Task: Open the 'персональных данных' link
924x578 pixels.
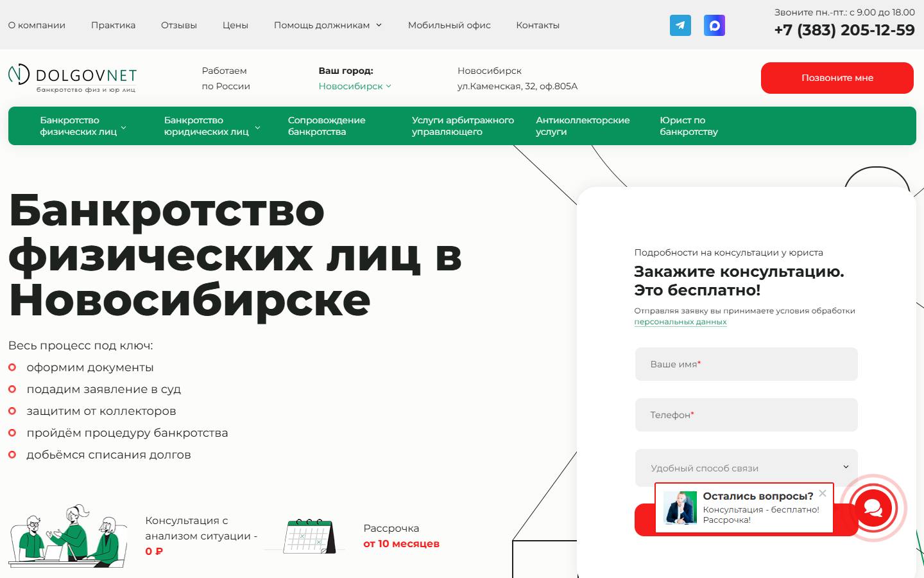Action: point(680,322)
